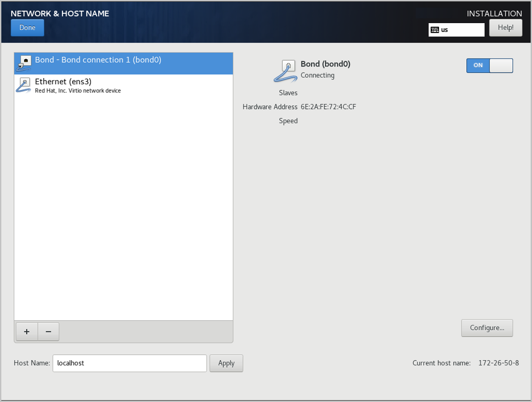The height and width of the screenshot is (402, 532).
Task: Select the Bond connection 1 (bond0) entry
Action: tap(98, 60)
